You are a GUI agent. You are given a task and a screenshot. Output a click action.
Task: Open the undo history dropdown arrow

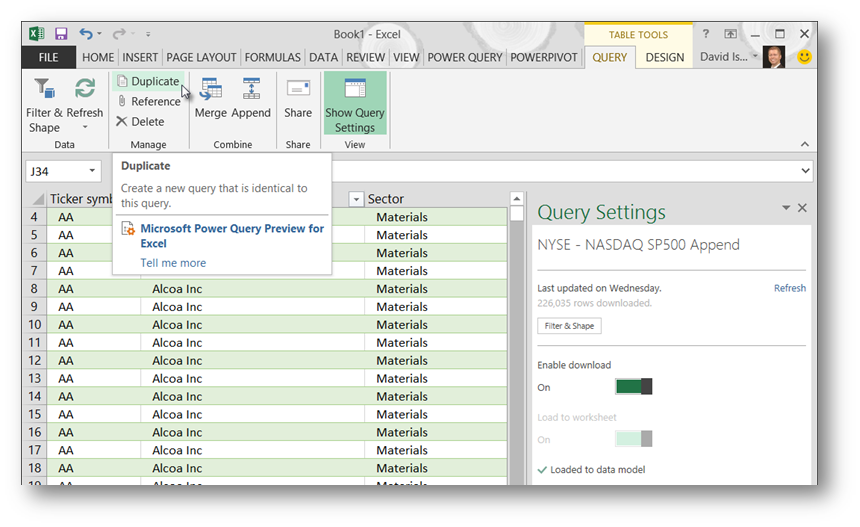click(x=99, y=34)
